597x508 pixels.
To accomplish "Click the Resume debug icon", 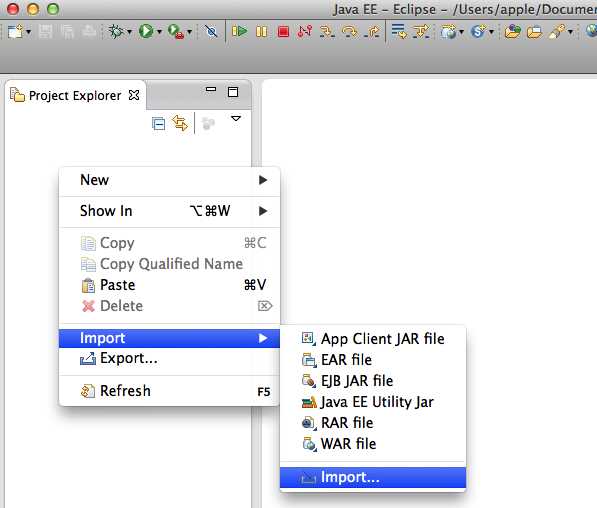I will [x=239, y=31].
